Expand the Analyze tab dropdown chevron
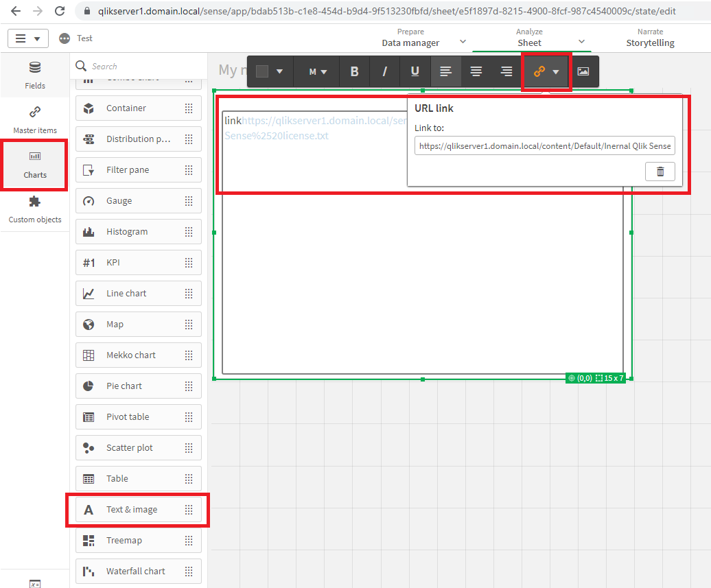711x588 pixels. [x=581, y=41]
